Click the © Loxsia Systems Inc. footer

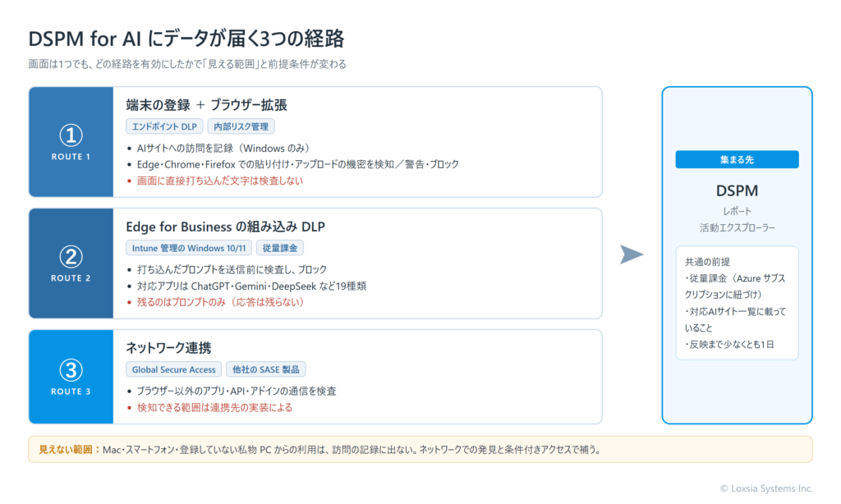766,488
